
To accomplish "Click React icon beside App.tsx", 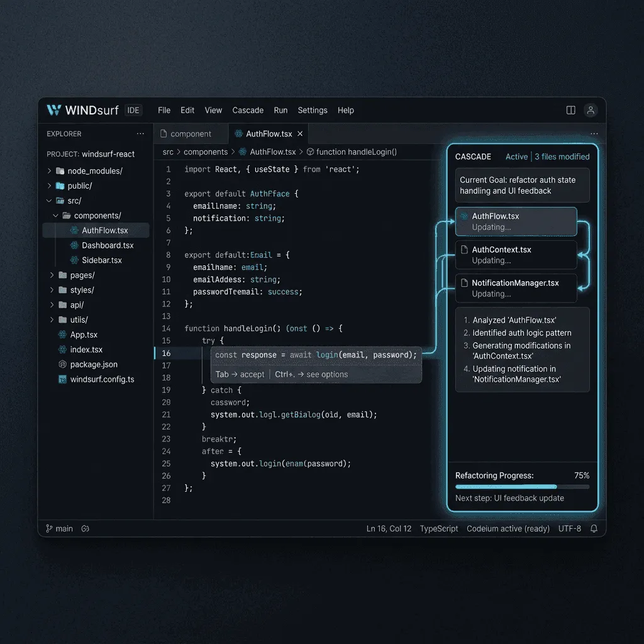I will click(62, 335).
